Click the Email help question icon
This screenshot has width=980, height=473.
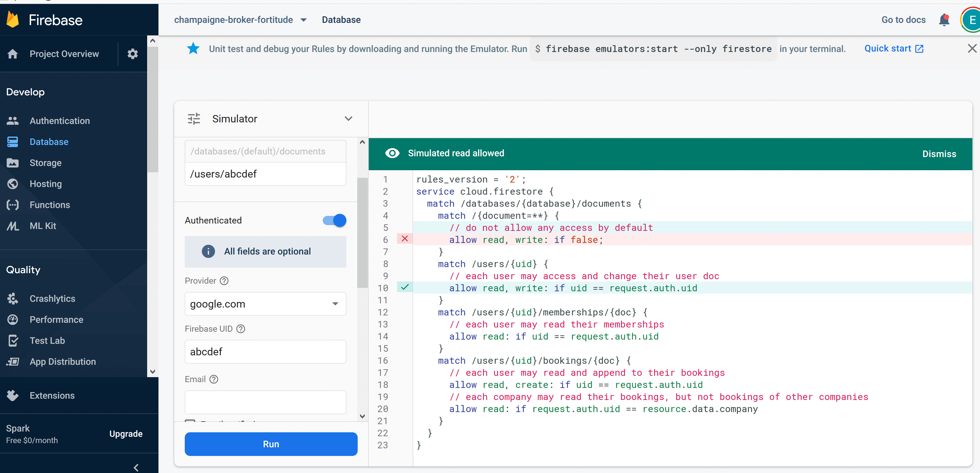pyautogui.click(x=214, y=379)
